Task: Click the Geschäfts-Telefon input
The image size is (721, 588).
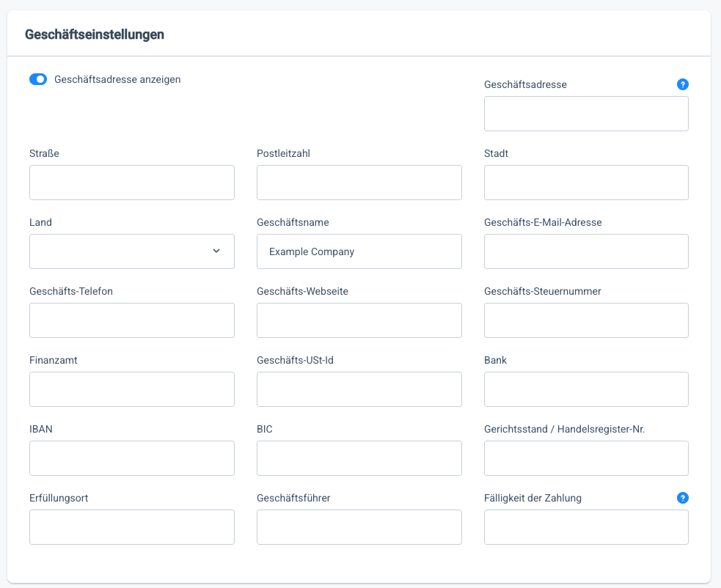Action: point(132,320)
